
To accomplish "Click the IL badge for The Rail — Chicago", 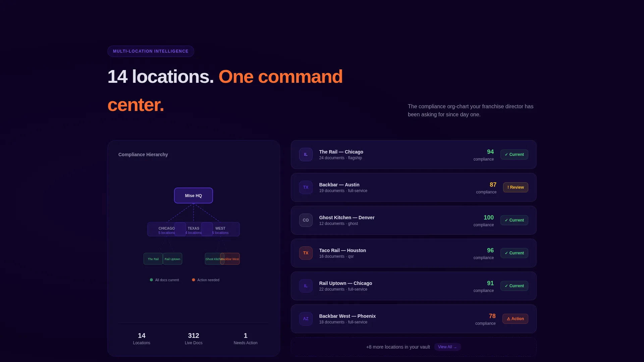I will coord(306,155).
